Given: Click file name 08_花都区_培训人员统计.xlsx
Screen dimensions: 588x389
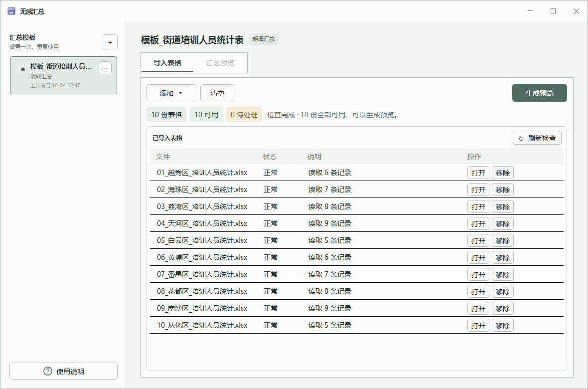Looking at the screenshot, I should coord(202,291).
